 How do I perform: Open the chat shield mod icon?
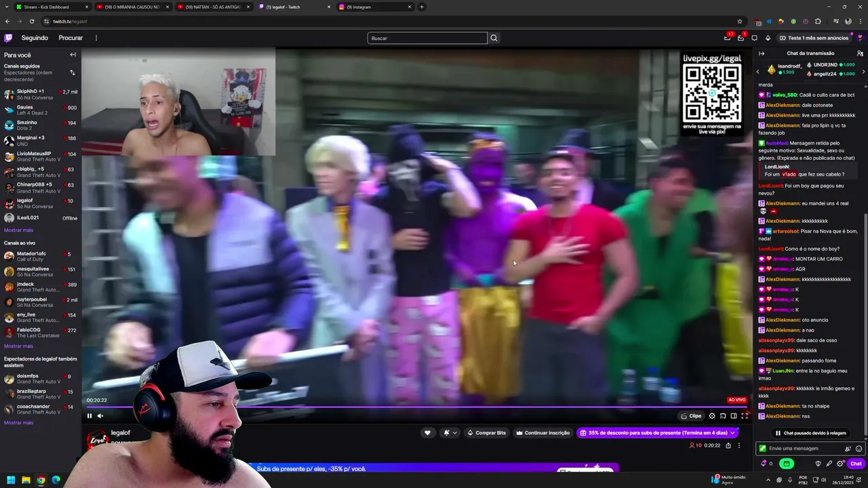pyautogui.click(x=818, y=464)
